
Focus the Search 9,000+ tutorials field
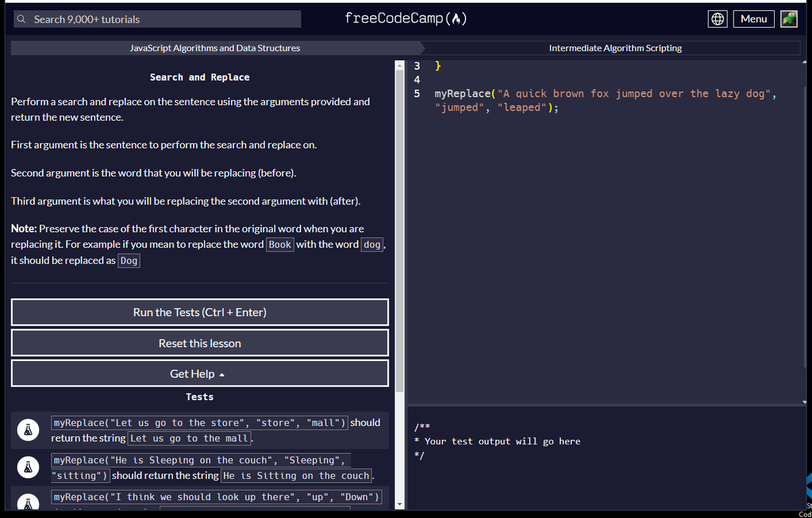(x=157, y=19)
